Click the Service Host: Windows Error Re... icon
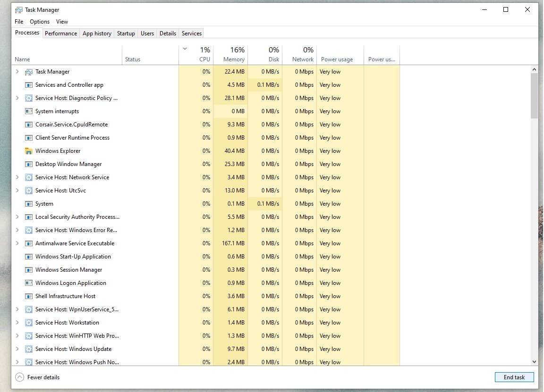 pyautogui.click(x=29, y=230)
